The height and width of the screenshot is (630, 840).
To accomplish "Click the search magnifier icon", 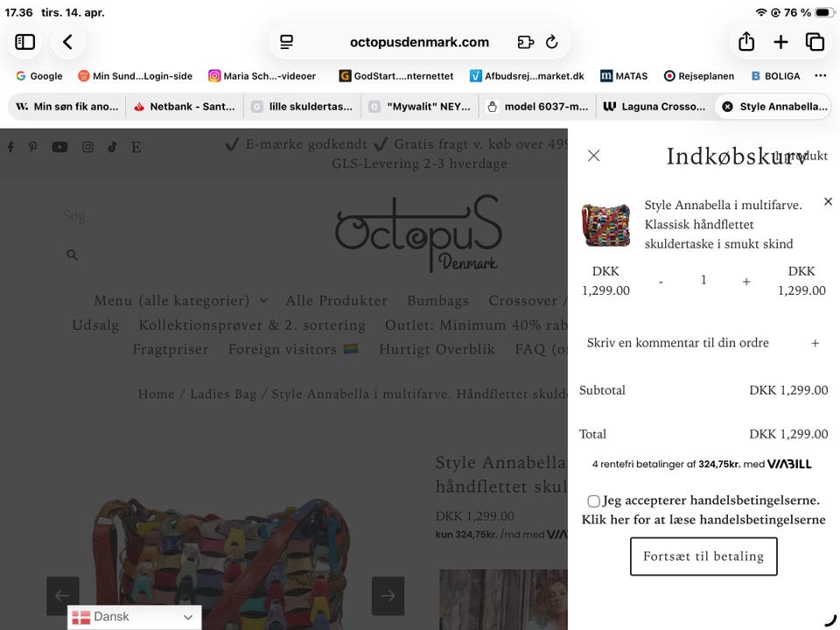I will tap(72, 255).
